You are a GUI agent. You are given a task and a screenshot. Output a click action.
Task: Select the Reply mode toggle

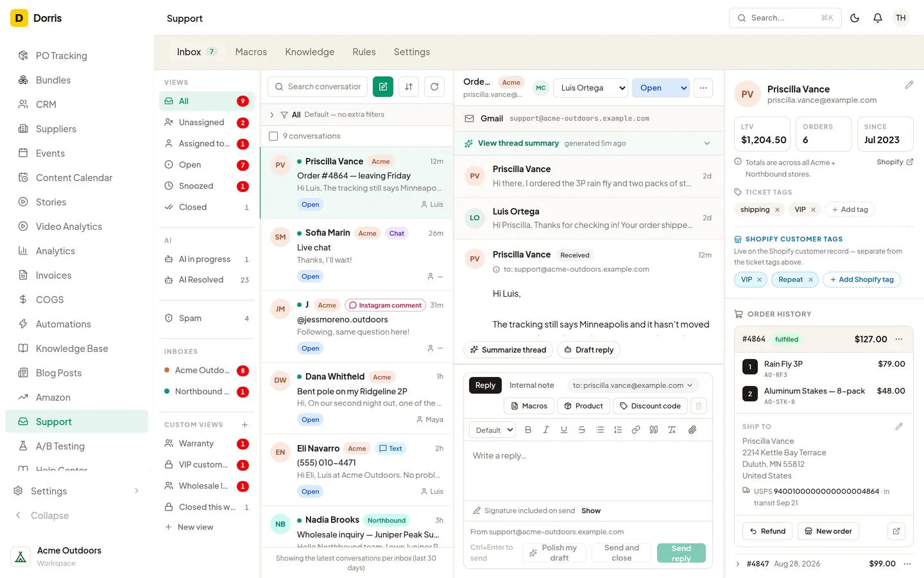click(x=485, y=385)
